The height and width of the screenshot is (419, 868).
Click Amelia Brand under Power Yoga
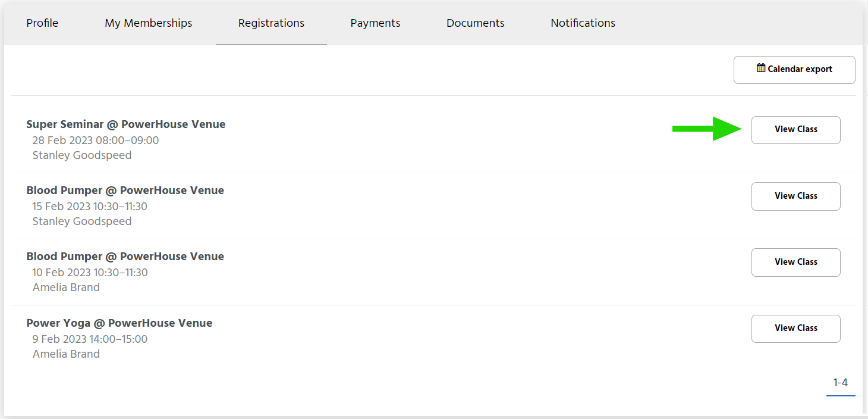point(66,354)
